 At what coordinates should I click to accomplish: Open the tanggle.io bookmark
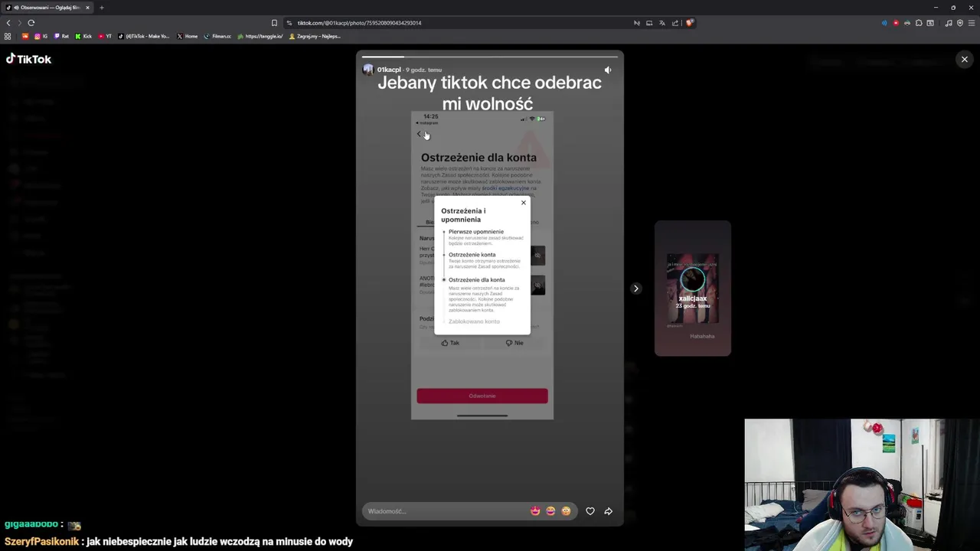pos(260,36)
